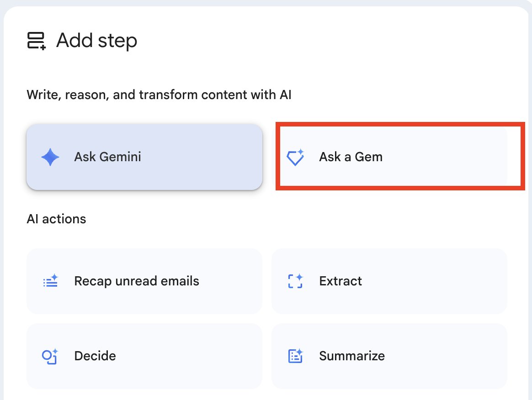Click the Summarize text label

click(x=352, y=356)
